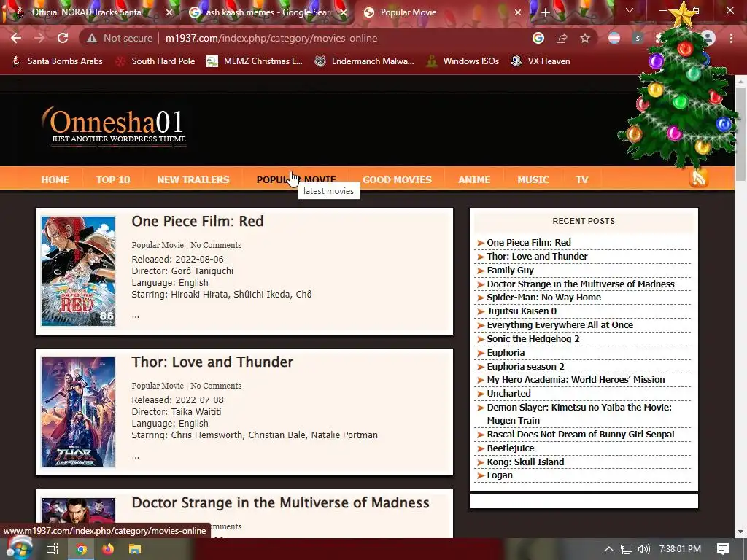Open Sonic the Hedgehog 2 recent post
This screenshot has width=747, height=560.
(x=533, y=338)
